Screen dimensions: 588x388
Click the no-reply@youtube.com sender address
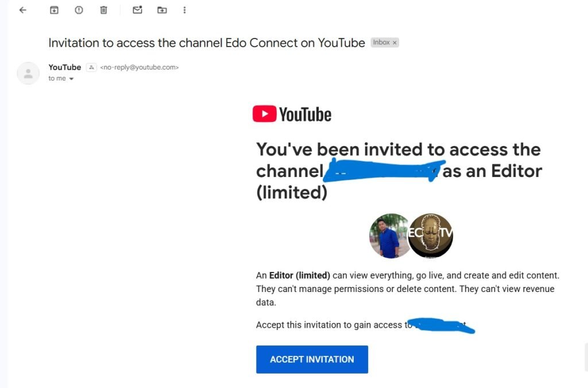click(x=140, y=67)
